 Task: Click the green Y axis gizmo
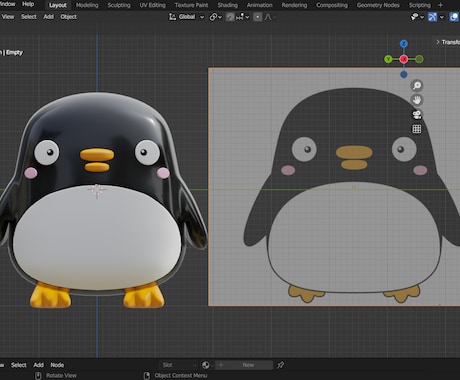(388, 59)
